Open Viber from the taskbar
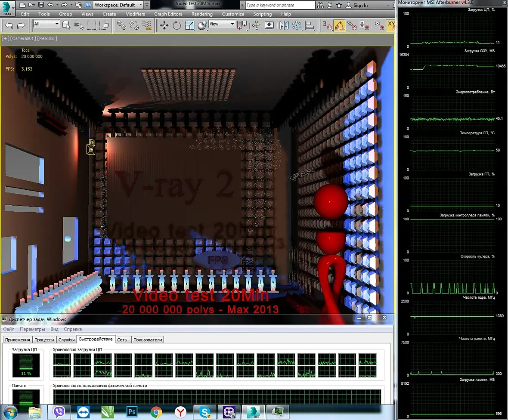508x420 pixels. coord(59,412)
